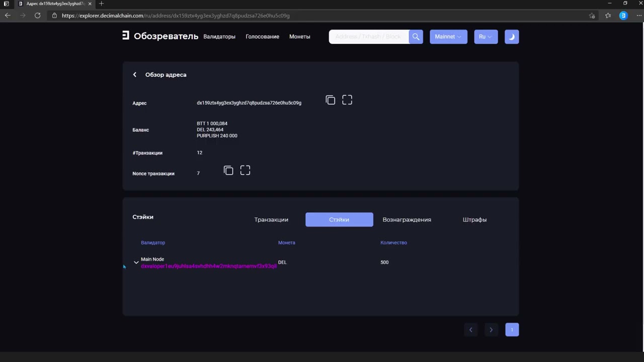The image size is (644, 362).
Task: Reload the page with refresh icon
Action: 37,16
